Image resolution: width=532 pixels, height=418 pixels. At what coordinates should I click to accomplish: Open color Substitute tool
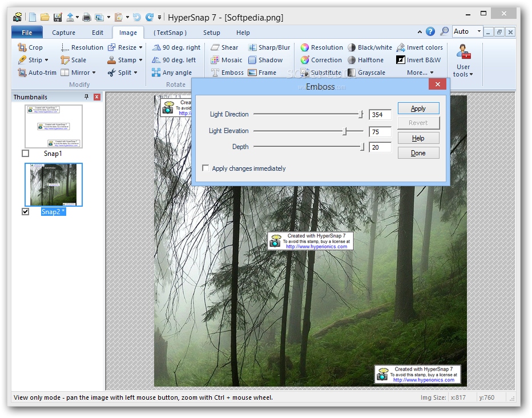[321, 73]
